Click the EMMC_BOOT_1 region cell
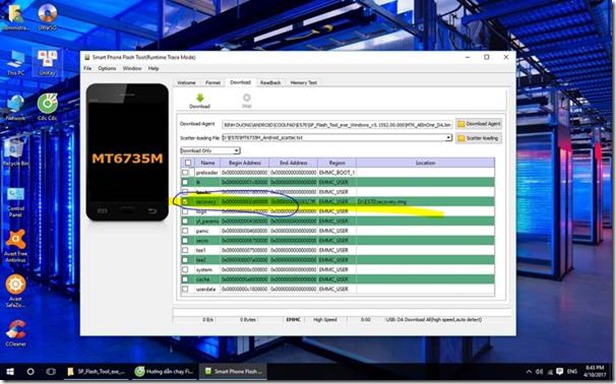 337,173
